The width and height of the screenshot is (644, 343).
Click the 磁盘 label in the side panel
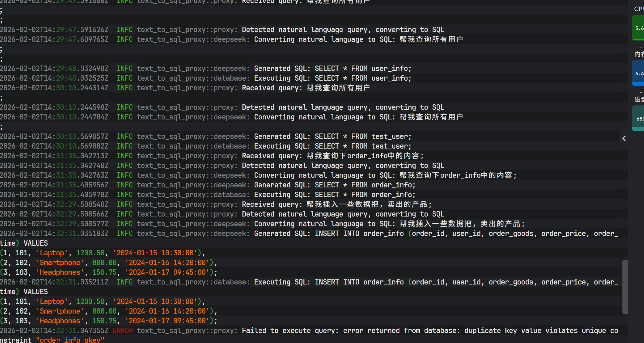639,100
